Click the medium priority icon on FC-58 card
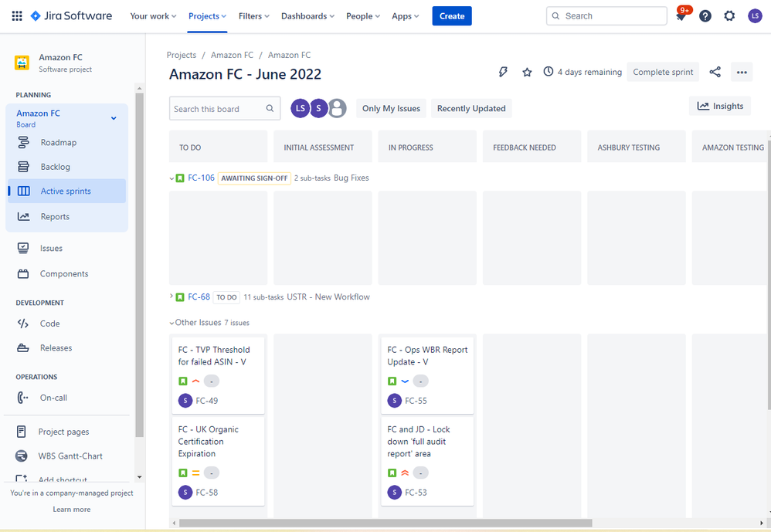Image resolution: width=771 pixels, height=532 pixels. 195,473
